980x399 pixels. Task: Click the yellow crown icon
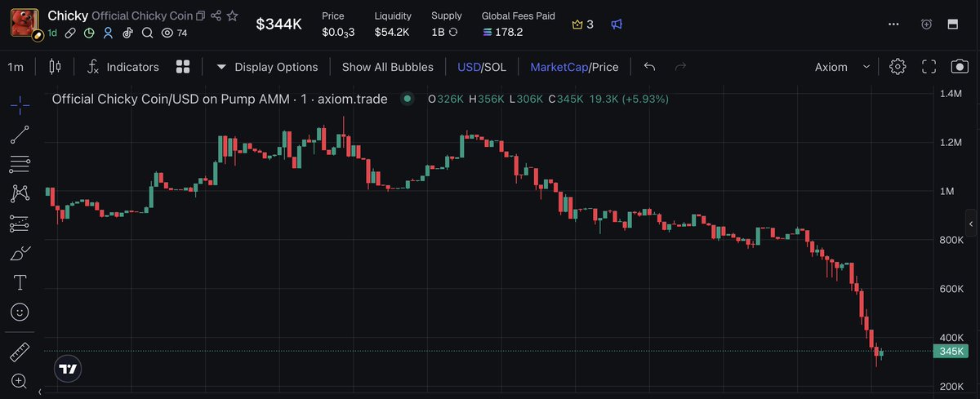point(578,24)
